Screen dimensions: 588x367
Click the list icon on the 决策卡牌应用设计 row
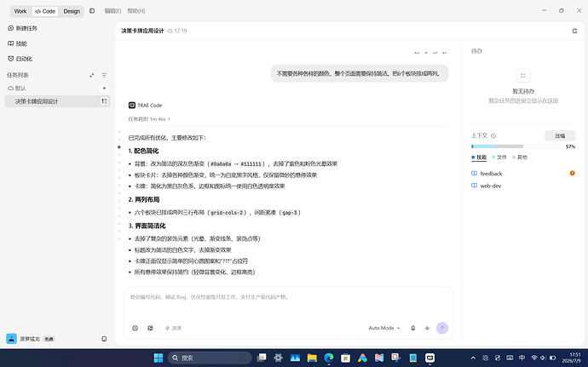pos(104,101)
